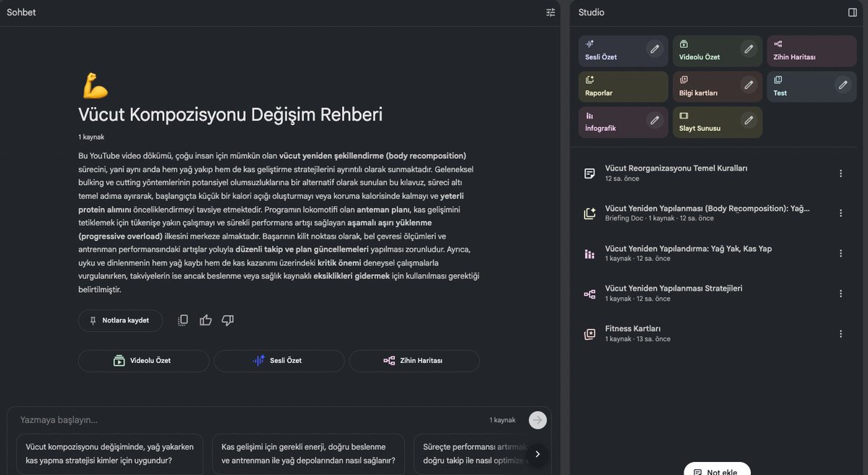Open the Zihin Haritası studio card
The image size is (868, 475).
[x=811, y=51]
